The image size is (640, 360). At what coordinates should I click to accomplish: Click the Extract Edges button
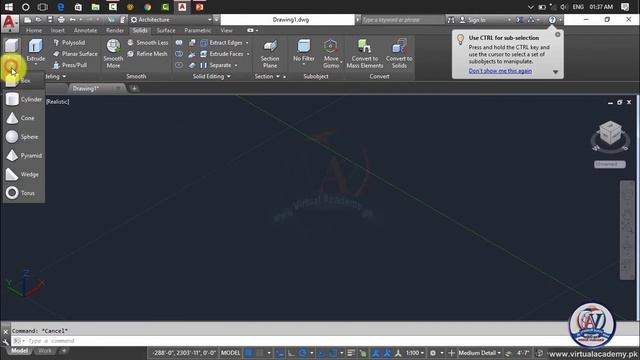point(221,42)
